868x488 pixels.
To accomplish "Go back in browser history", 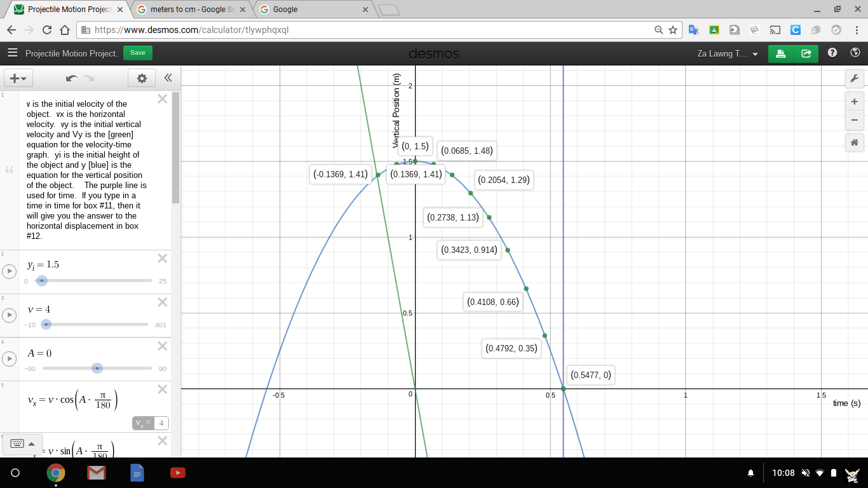I will [x=11, y=30].
